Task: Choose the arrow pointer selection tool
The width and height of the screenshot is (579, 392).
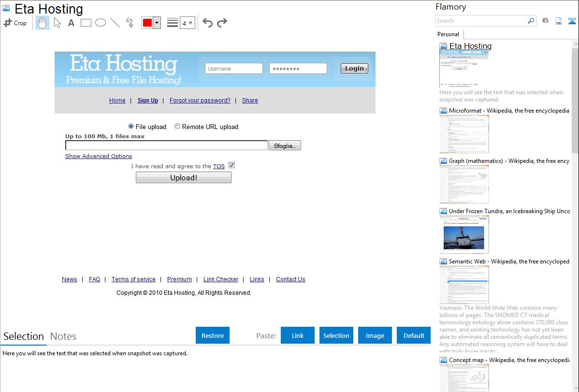Action: [x=57, y=23]
